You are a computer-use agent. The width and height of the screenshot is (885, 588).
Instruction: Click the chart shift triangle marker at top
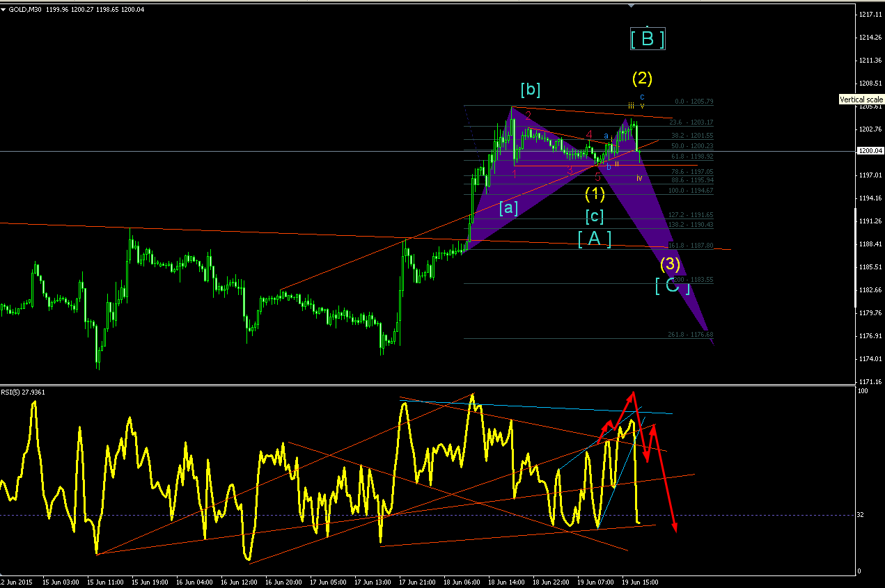631,6
